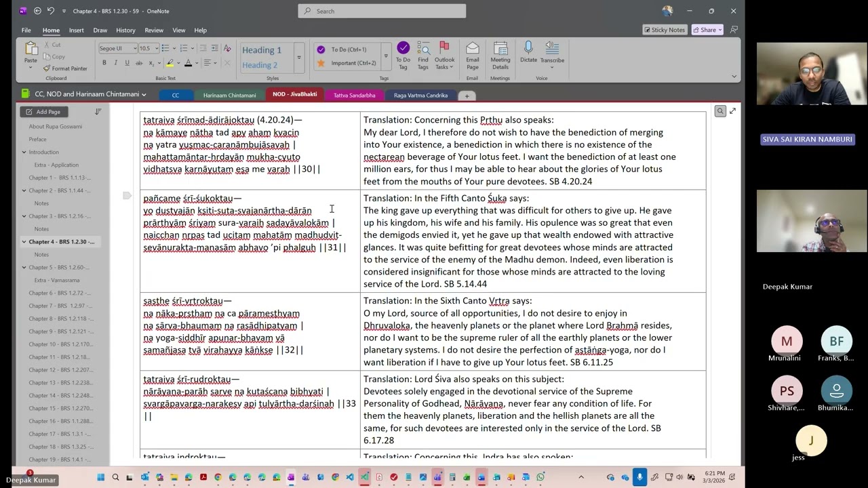868x488 pixels.
Task: Open the About Rupa Goswami page
Action: click(x=56, y=127)
